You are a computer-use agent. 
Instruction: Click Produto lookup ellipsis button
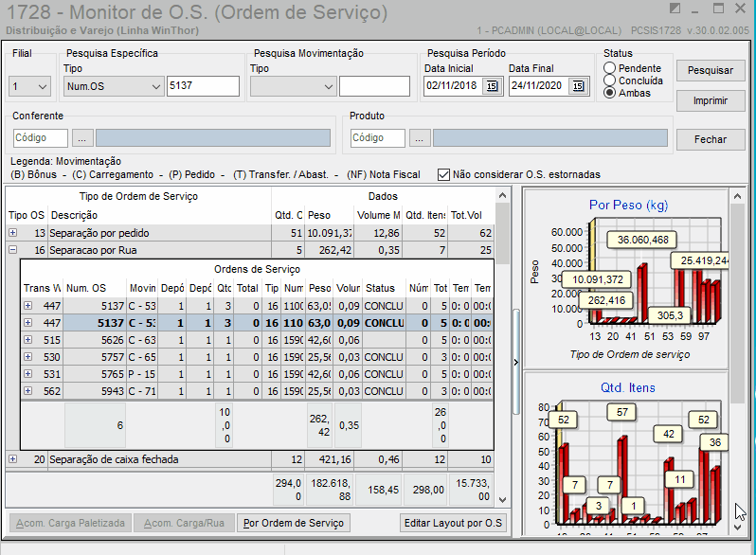420,138
